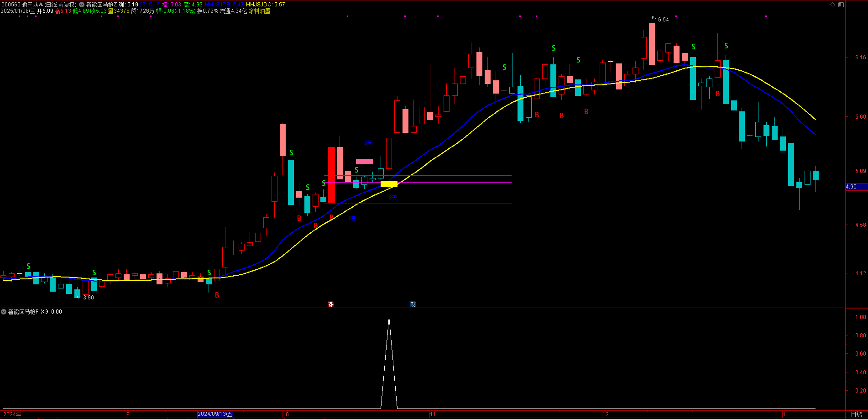
Task: Open the 智能回马枪F sub-chart dropdown arrow
Action: point(4,312)
